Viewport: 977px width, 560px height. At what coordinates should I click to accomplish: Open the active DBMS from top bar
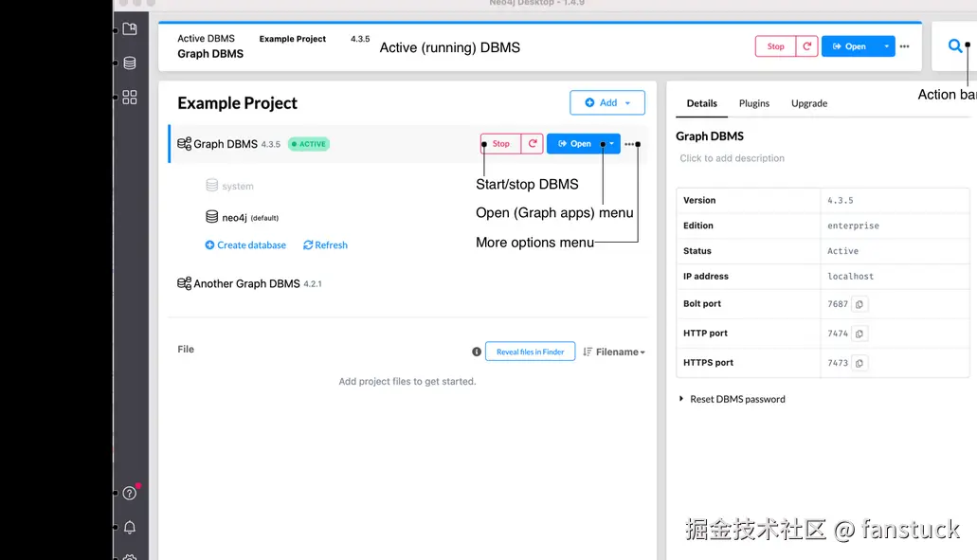(x=849, y=46)
